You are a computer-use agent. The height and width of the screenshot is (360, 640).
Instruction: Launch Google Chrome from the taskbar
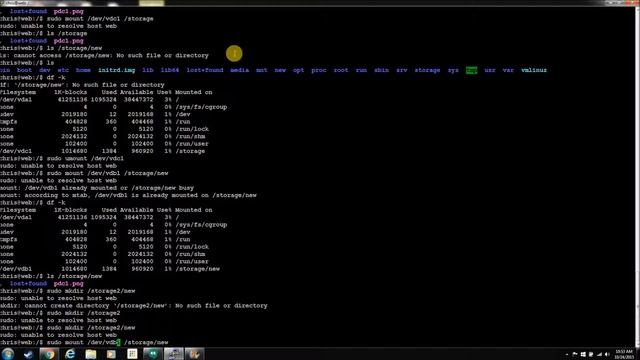(48, 354)
